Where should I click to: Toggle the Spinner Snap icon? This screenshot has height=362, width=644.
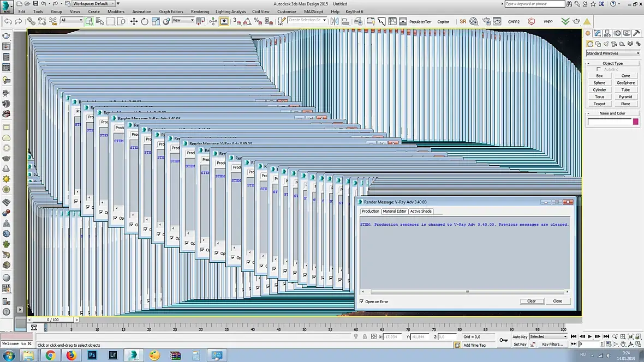click(269, 21)
